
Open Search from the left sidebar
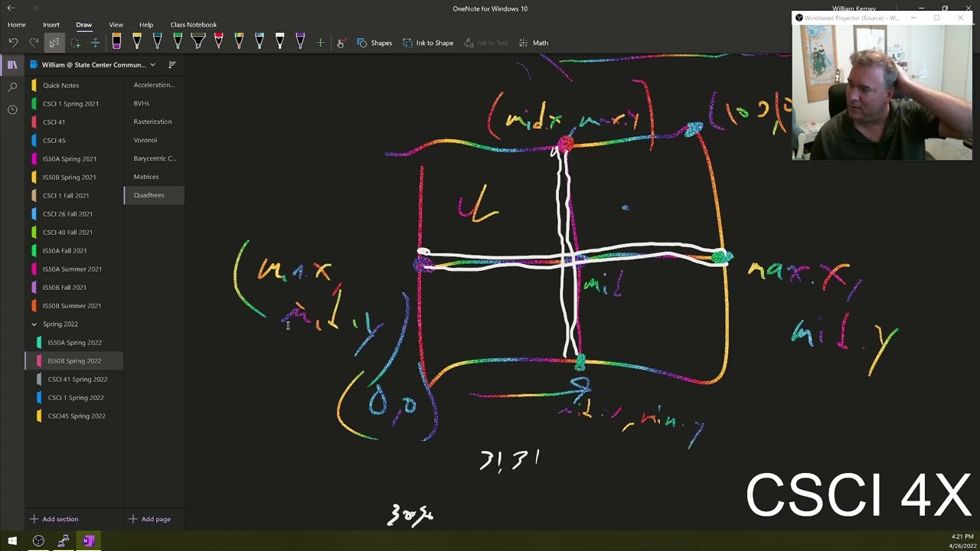tap(12, 87)
